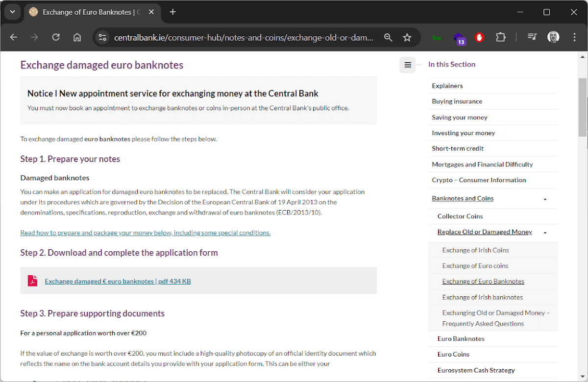The width and height of the screenshot is (588, 382).
Task: Open site information via the address bar icon
Action: tap(102, 37)
